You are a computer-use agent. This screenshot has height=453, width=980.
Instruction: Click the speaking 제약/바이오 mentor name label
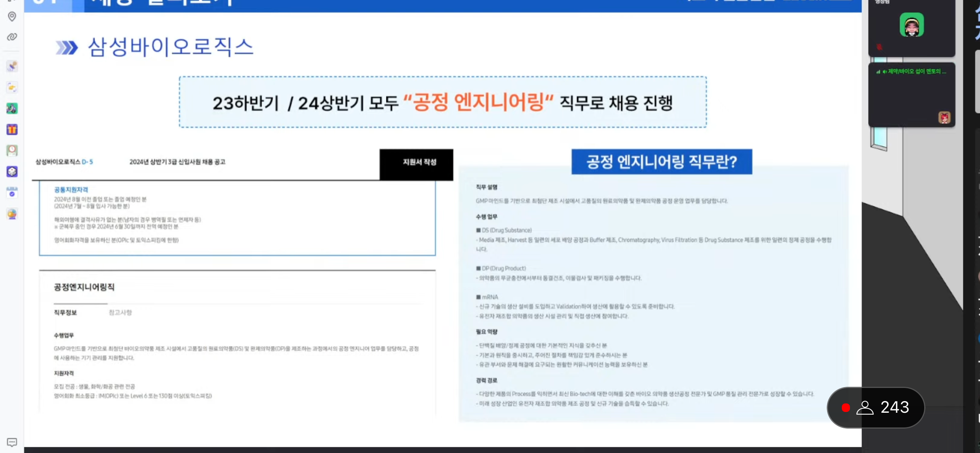(917, 72)
